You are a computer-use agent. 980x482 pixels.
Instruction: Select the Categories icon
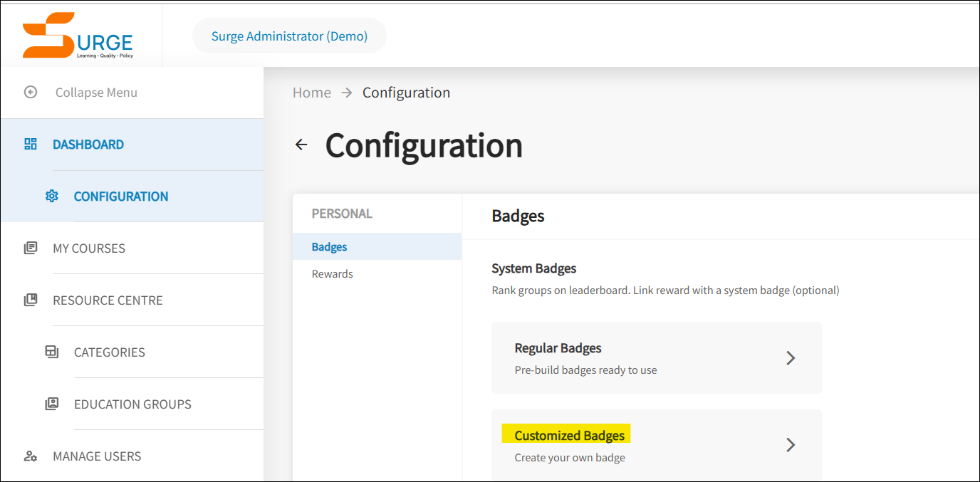pyautogui.click(x=52, y=351)
